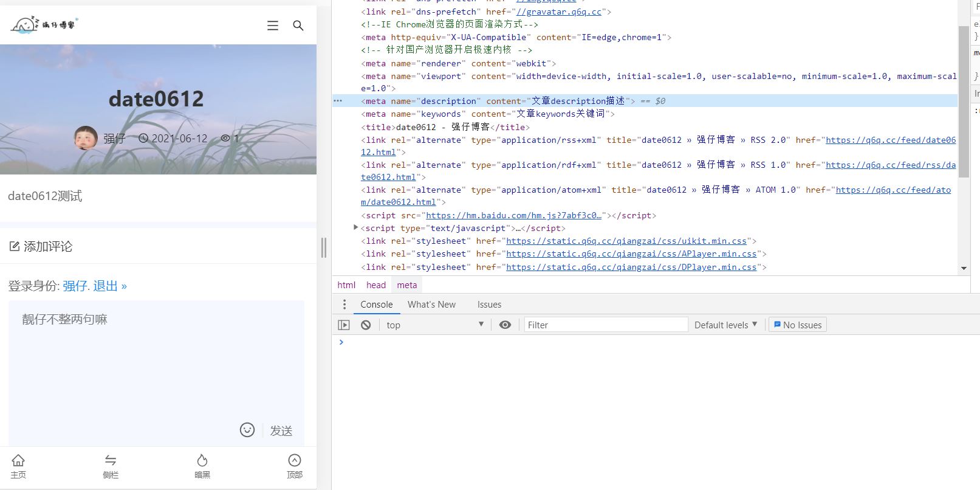Toggle the live expression eye icon
The image size is (980, 490).
click(505, 325)
